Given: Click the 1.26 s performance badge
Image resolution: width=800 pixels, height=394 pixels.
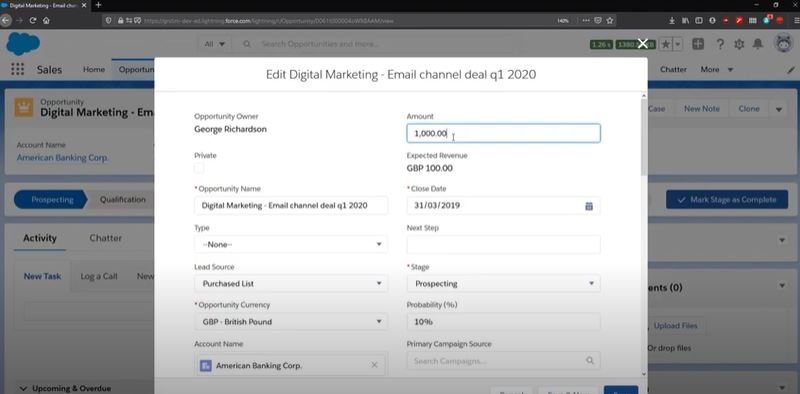Looking at the screenshot, I should [x=601, y=44].
